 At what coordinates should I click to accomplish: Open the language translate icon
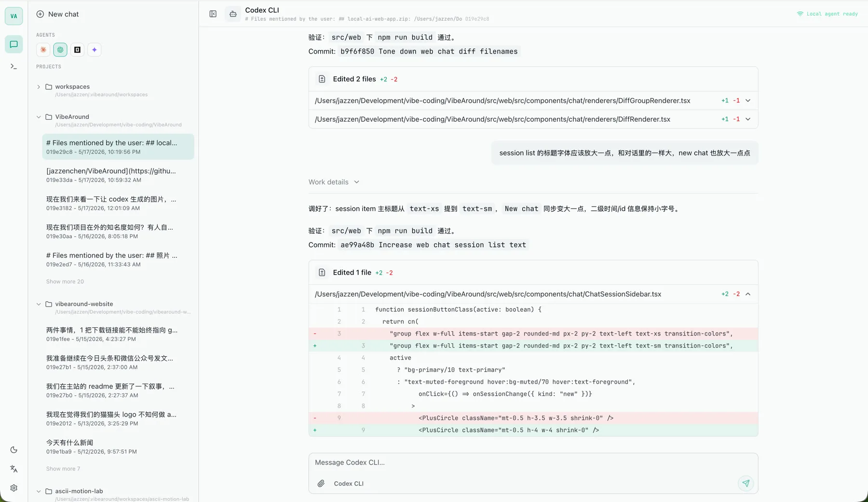click(14, 469)
